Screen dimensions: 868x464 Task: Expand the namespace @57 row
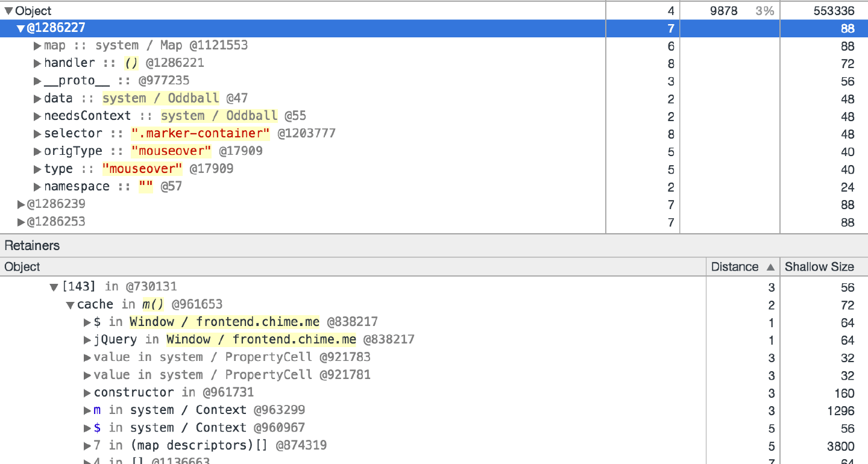37,187
